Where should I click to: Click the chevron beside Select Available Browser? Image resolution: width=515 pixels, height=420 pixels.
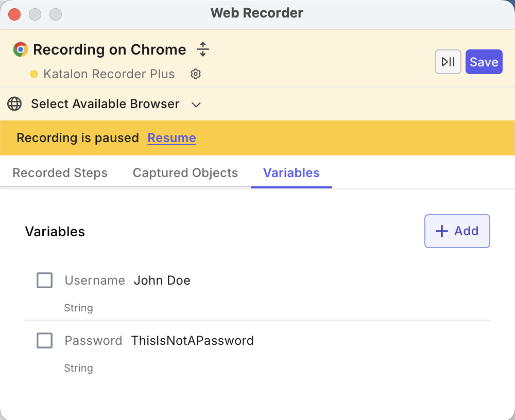point(196,104)
